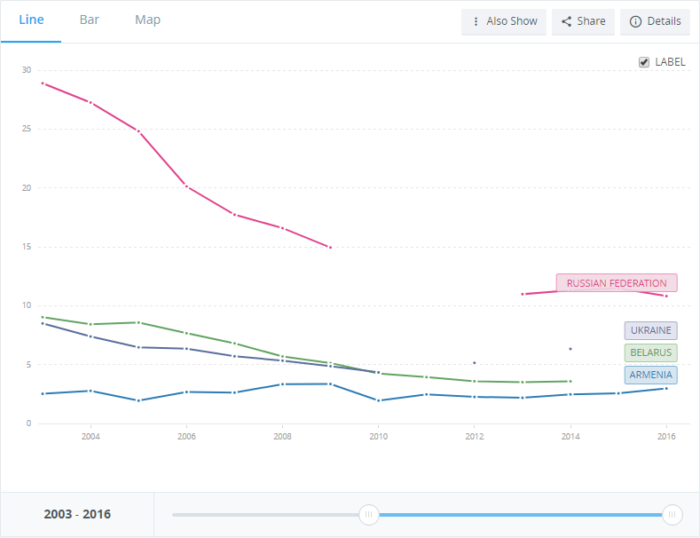Select the Ukraine series label

pos(651,330)
